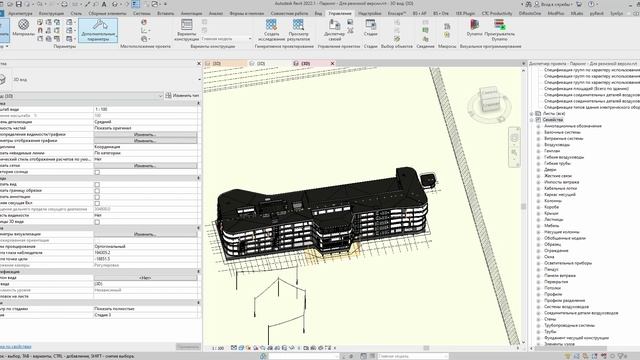Click Изменить button for rendering settings

(x=145, y=234)
